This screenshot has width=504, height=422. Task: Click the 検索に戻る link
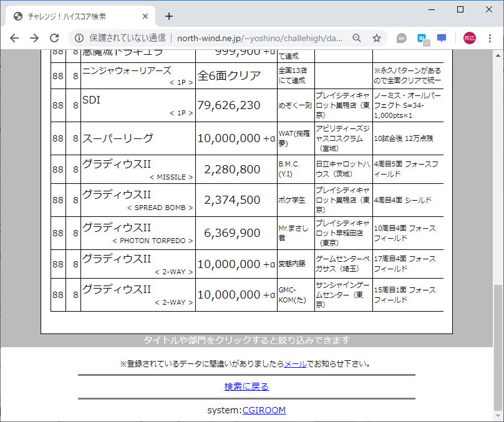tap(246, 386)
